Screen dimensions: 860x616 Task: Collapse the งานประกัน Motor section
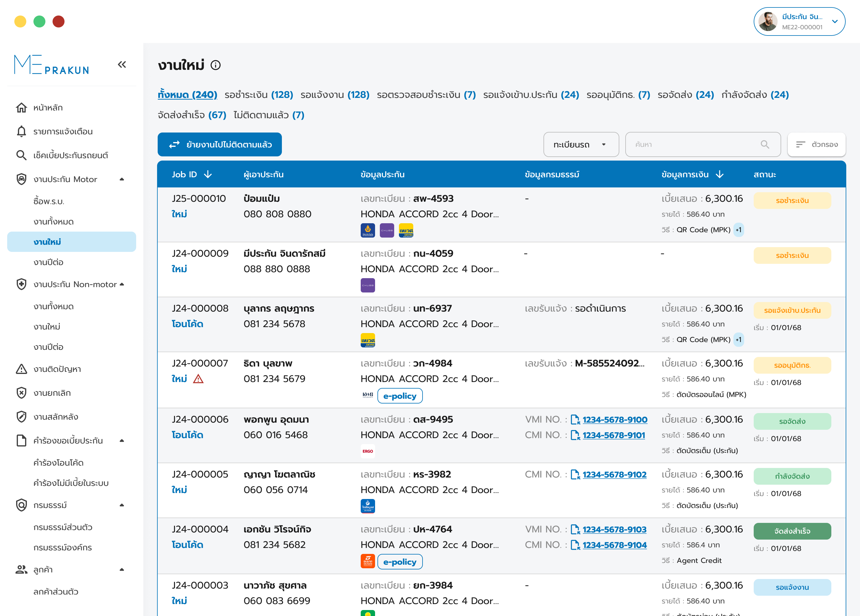(122, 179)
